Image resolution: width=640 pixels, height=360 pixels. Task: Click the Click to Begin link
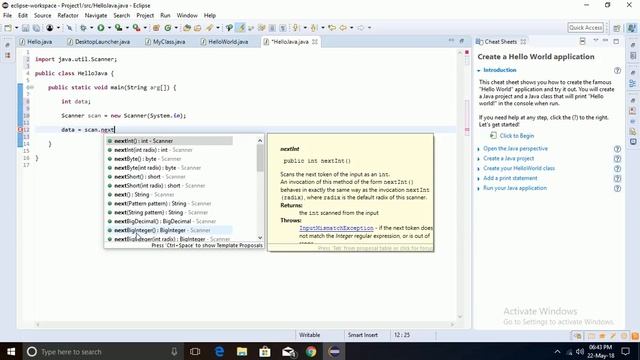click(517, 136)
